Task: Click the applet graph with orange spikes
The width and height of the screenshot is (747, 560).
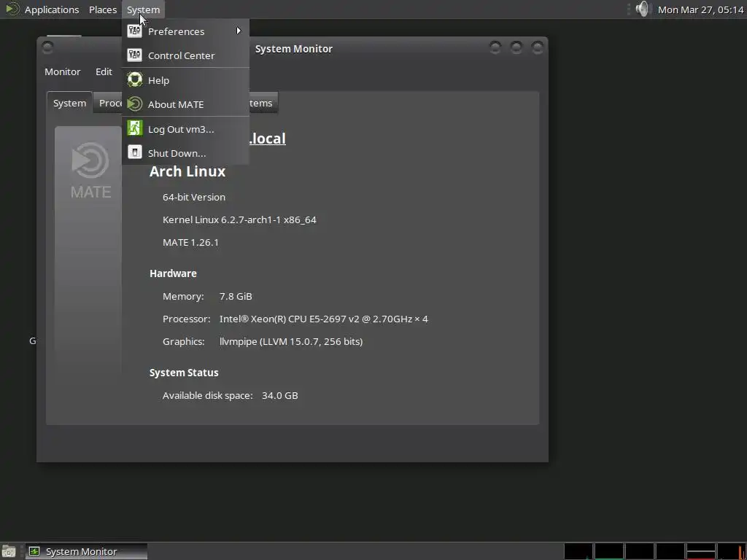Action: [x=731, y=551]
